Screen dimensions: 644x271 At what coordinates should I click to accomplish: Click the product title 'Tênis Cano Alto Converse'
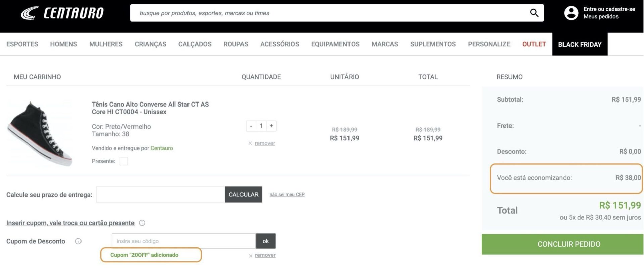pyautogui.click(x=150, y=108)
